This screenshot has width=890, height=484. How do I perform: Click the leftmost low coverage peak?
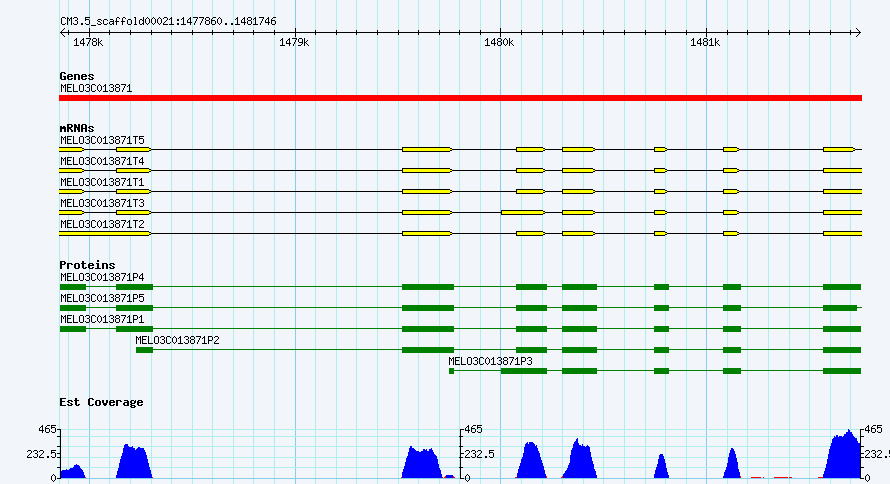[x=73, y=472]
